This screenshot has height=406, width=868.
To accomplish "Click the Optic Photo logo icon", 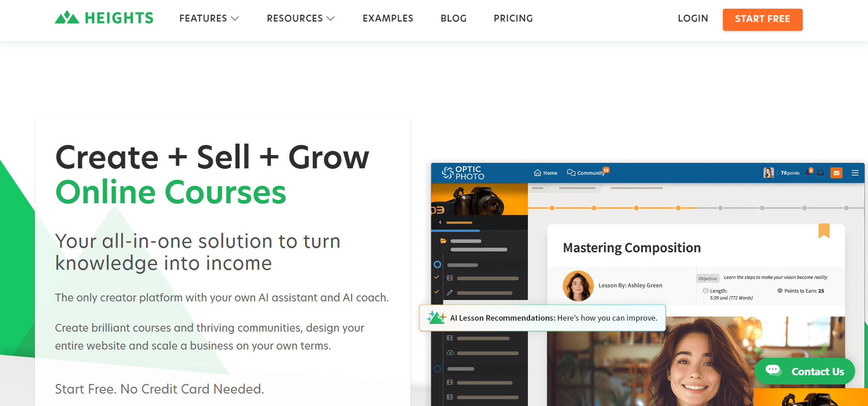I will click(x=447, y=173).
